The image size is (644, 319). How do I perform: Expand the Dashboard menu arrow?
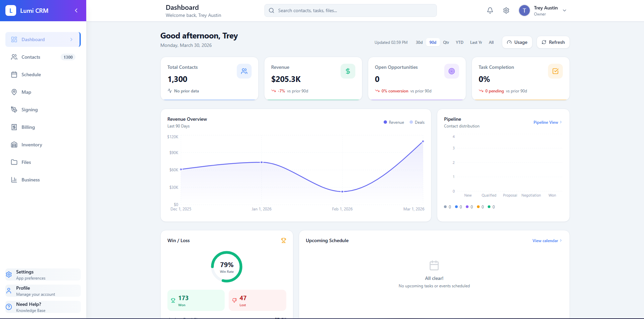[x=71, y=39]
